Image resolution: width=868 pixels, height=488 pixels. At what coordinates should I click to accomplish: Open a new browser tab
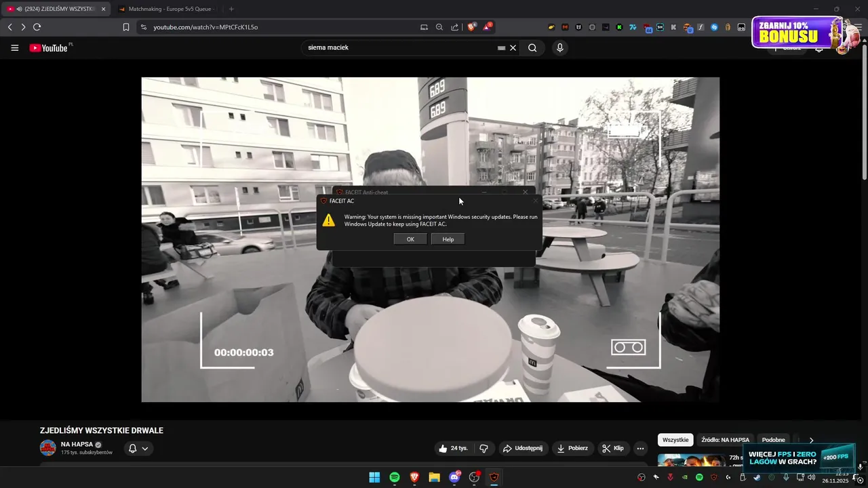click(x=231, y=9)
